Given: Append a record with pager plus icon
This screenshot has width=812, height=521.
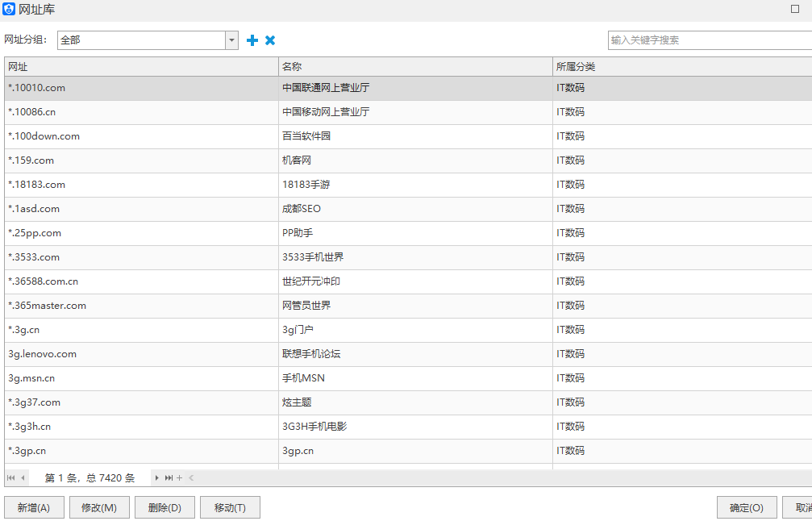Looking at the screenshot, I should [179, 478].
